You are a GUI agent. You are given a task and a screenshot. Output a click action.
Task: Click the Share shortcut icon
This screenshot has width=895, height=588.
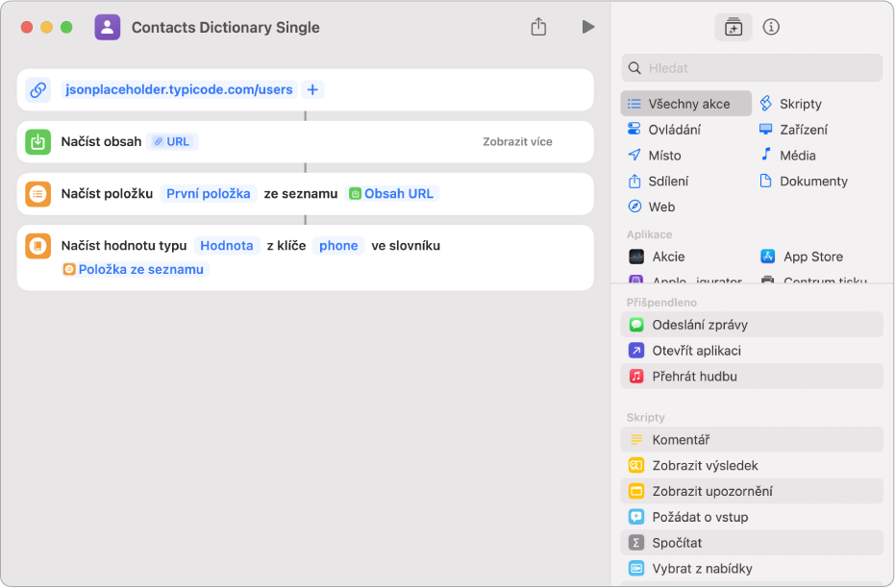[x=538, y=27]
